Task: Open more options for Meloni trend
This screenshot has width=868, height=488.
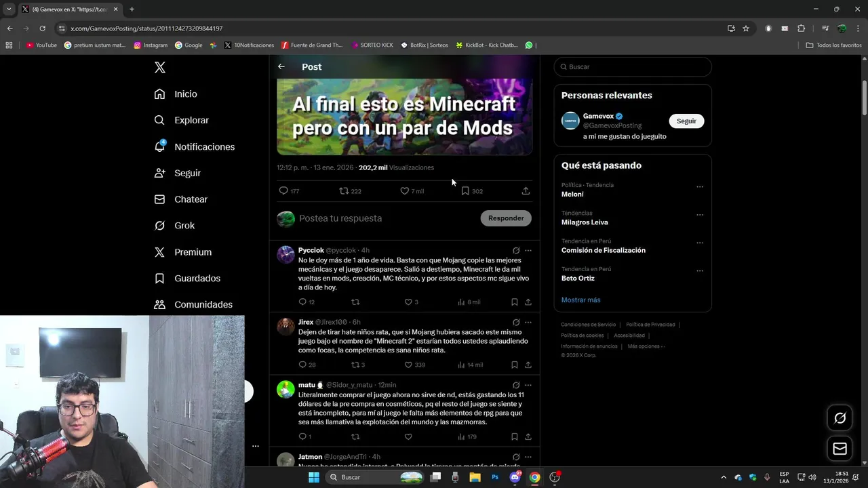Action: 700,187
